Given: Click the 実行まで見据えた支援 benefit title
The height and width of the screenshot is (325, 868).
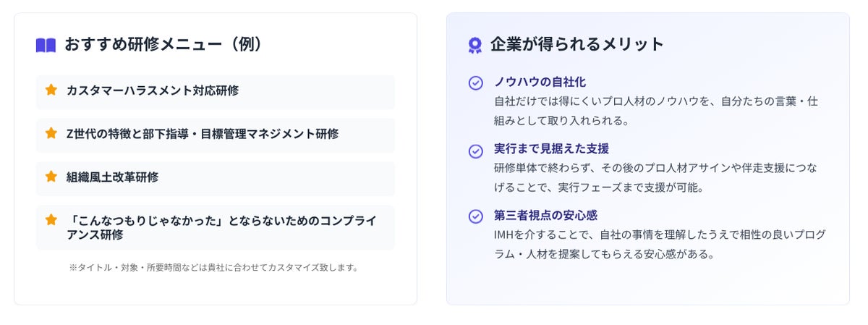Looking at the screenshot, I should click(551, 148).
